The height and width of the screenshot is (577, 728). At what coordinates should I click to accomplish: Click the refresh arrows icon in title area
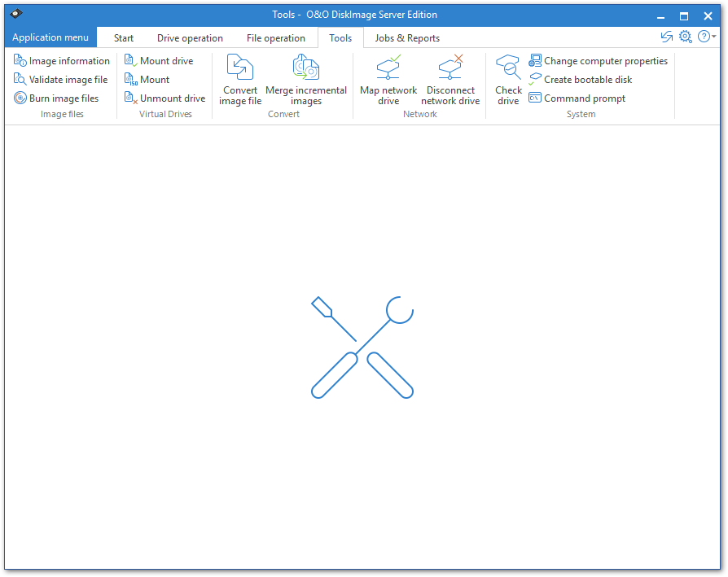[667, 37]
